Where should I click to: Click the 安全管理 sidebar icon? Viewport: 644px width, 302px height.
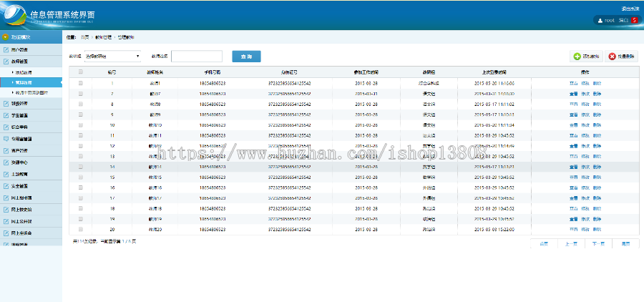point(6,186)
